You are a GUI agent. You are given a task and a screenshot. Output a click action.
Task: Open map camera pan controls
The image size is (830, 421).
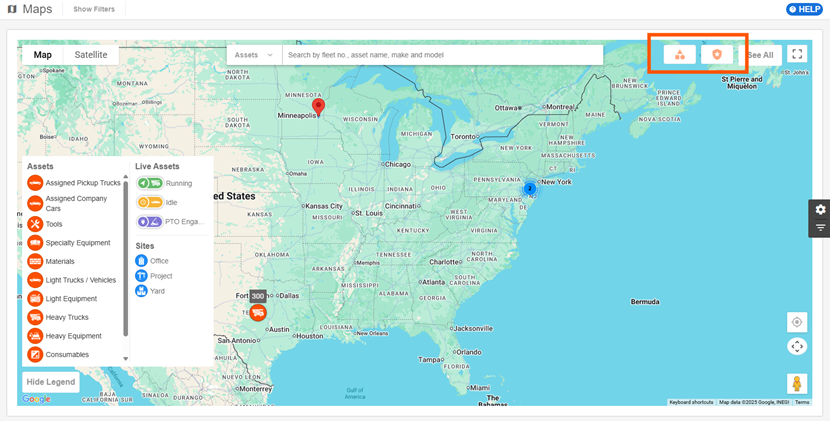(797, 346)
